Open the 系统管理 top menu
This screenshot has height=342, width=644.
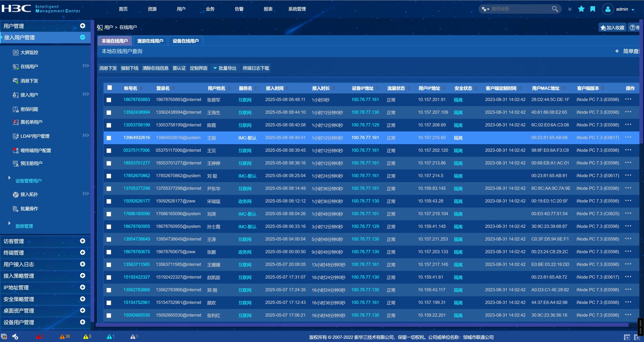297,9
